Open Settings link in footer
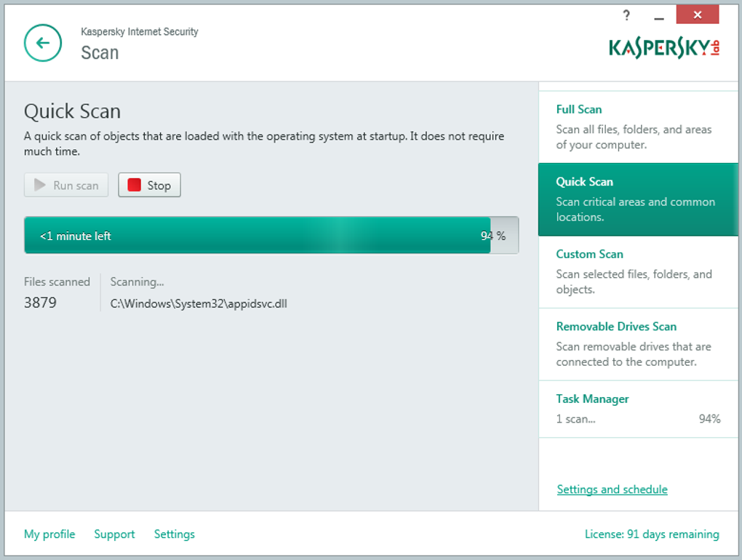The image size is (742, 560). point(174,535)
